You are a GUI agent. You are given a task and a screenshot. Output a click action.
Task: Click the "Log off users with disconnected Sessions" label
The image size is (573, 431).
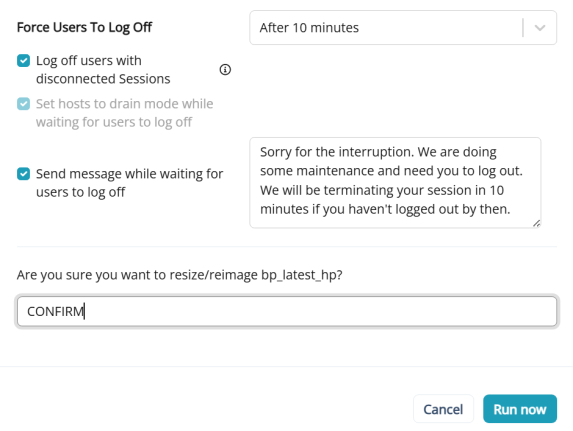[x=103, y=69]
